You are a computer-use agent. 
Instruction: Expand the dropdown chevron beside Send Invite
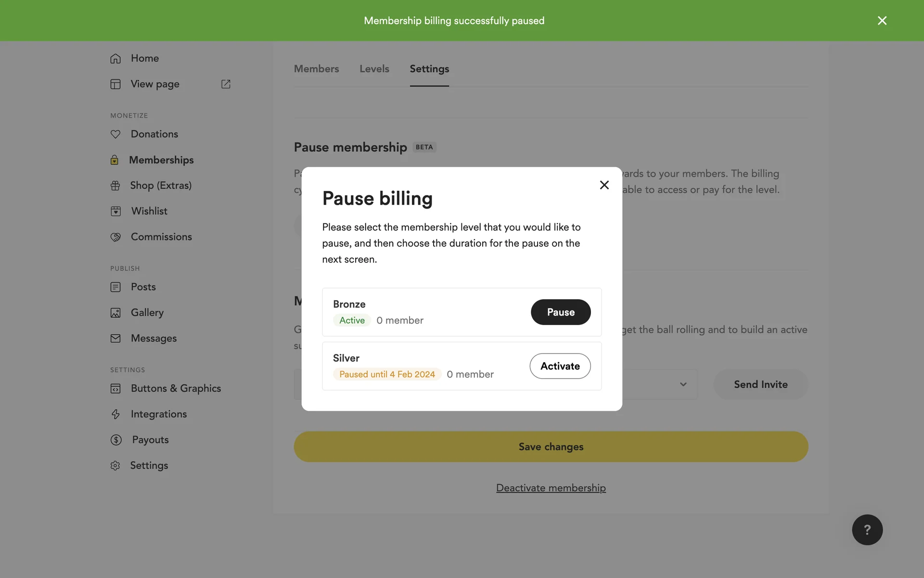tap(683, 384)
